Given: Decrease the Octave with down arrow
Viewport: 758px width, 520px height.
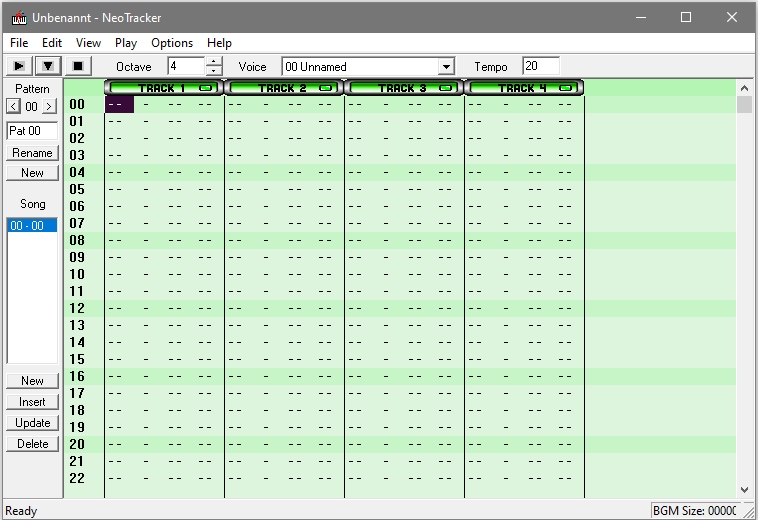Looking at the screenshot, I should coord(214,71).
